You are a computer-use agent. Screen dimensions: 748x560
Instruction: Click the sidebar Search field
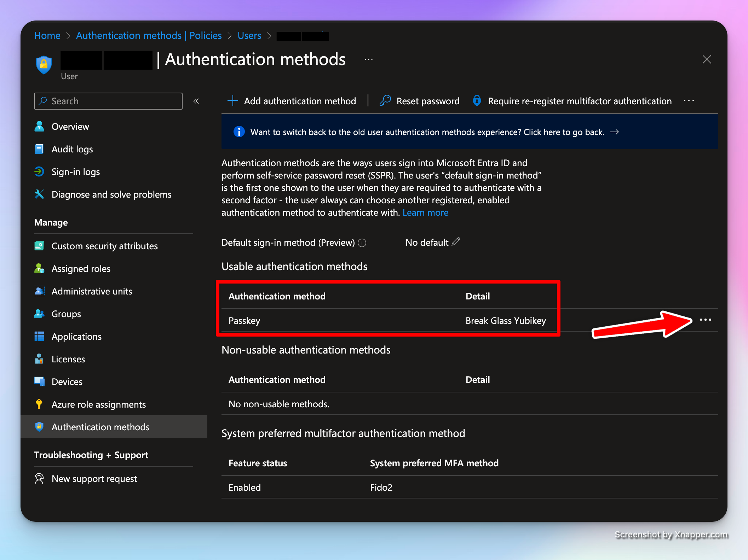108,101
